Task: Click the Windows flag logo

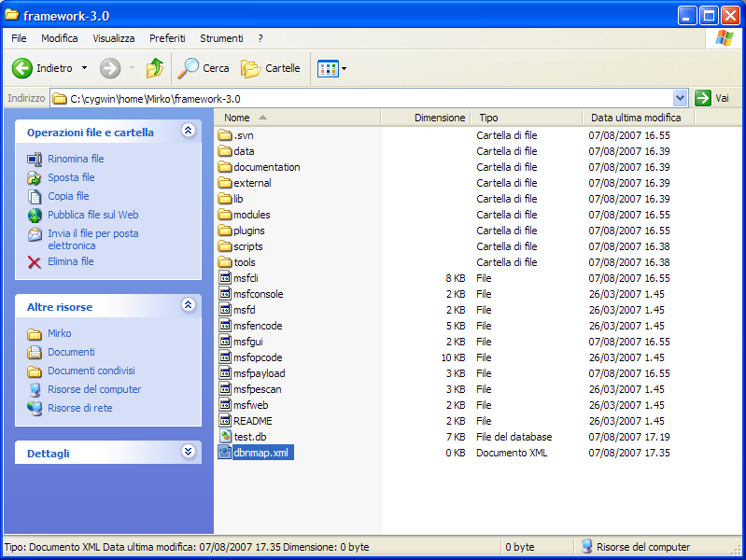Action: pyautogui.click(x=725, y=38)
